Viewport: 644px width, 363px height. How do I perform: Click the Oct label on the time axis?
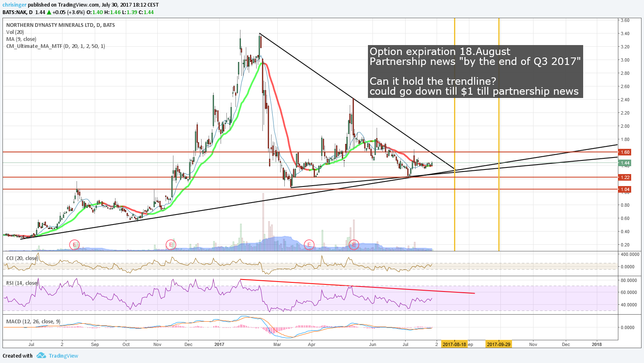[126, 344]
